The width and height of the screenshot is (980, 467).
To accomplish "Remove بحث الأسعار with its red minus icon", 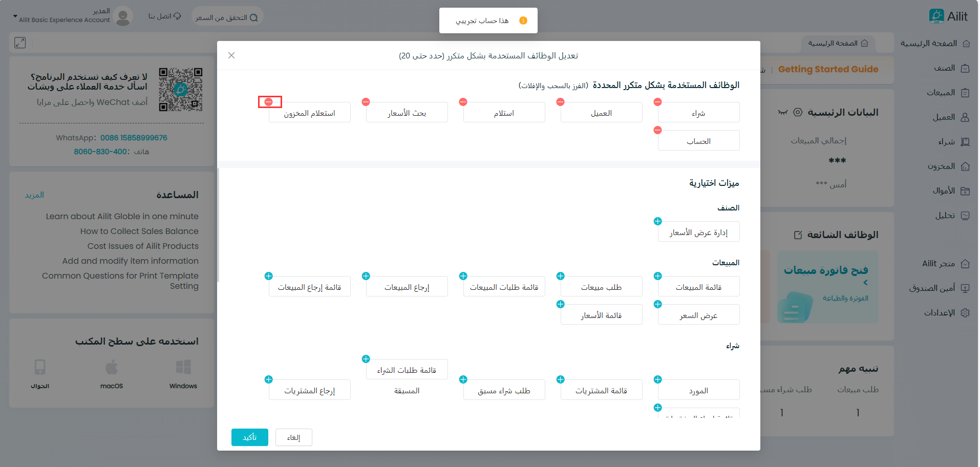I will (x=366, y=102).
